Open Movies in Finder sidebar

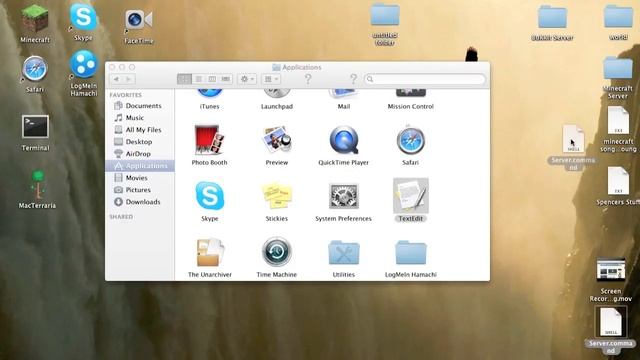140,178
